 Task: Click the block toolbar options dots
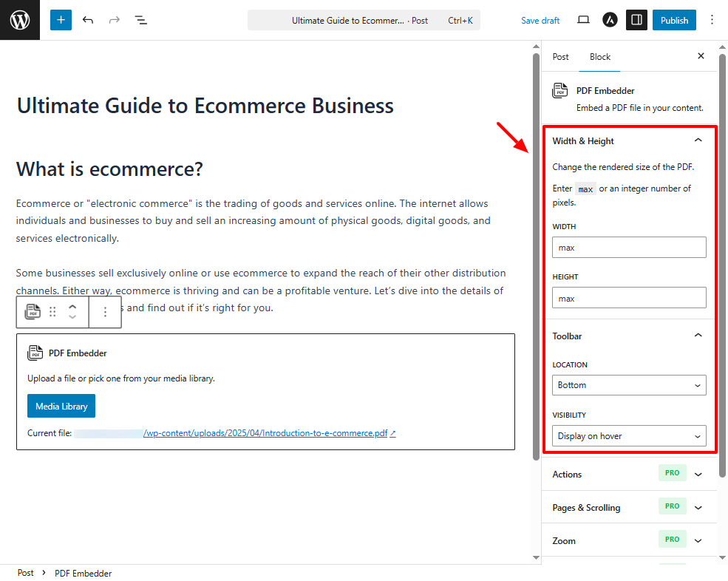pyautogui.click(x=105, y=312)
